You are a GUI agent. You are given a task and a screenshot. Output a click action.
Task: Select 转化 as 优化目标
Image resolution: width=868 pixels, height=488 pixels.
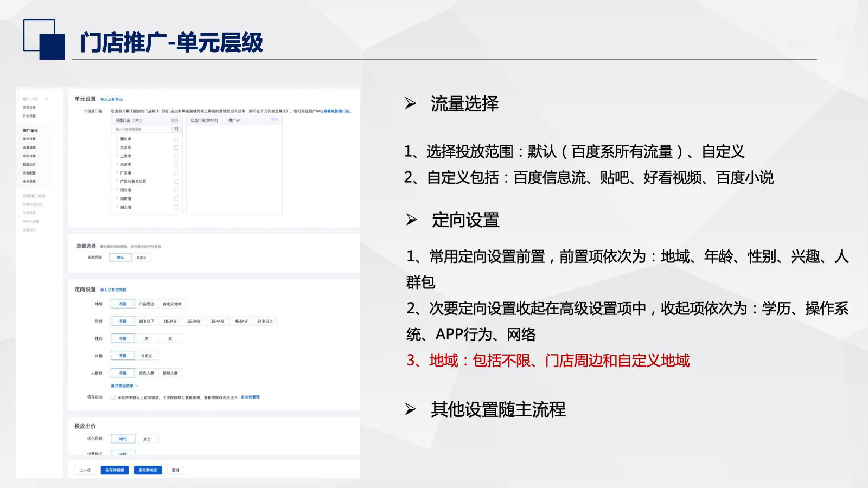pyautogui.click(x=123, y=439)
